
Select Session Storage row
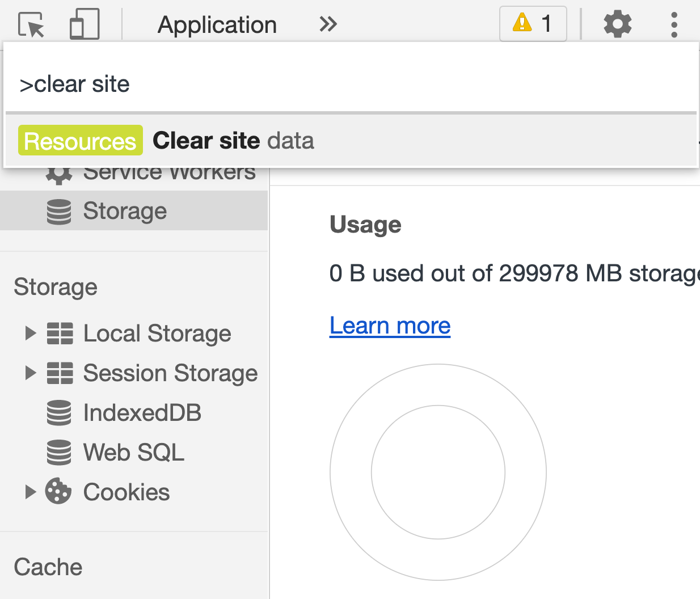pyautogui.click(x=134, y=373)
